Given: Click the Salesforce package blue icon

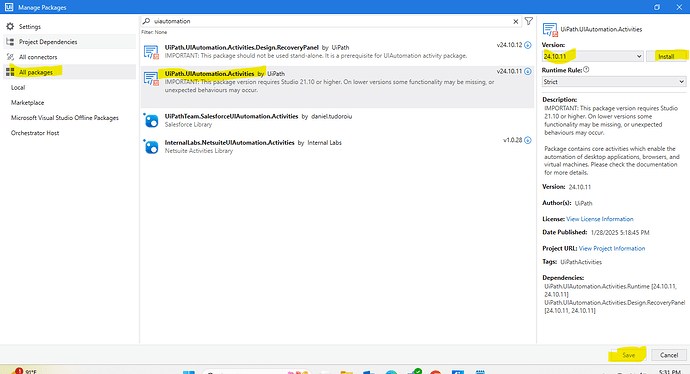Looking at the screenshot, I should (x=151, y=120).
